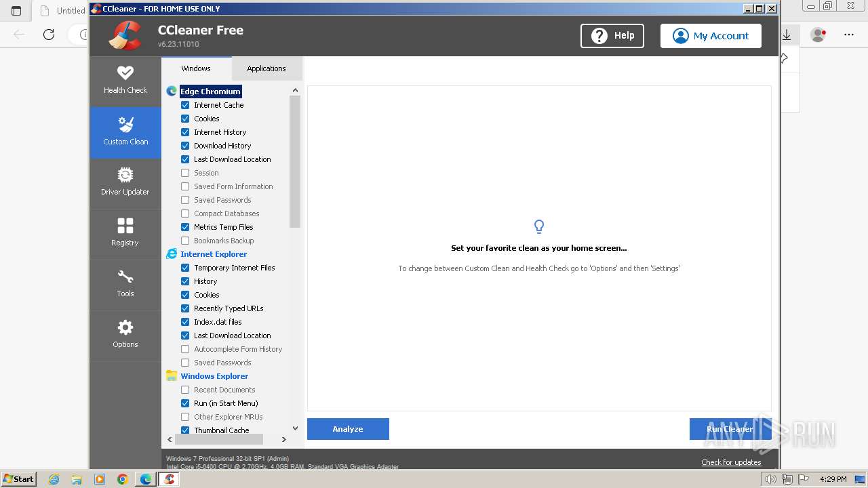Click the Analyze button
Screen dimensions: 868x488
pyautogui.click(x=348, y=429)
